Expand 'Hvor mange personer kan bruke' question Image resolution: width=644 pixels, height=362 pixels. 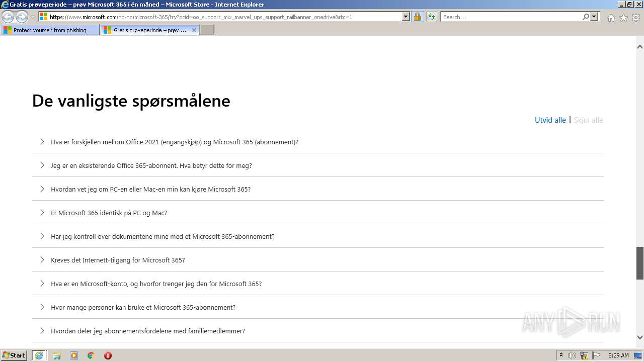[318, 307]
